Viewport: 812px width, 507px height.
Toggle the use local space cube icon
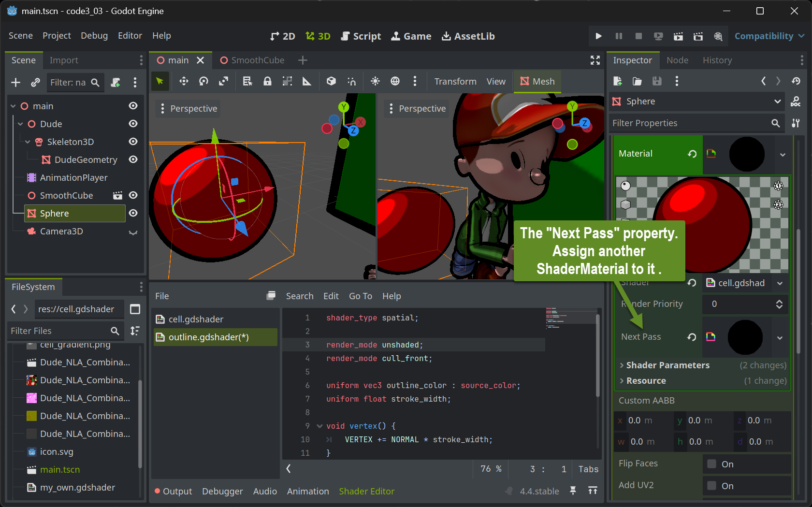coord(331,81)
